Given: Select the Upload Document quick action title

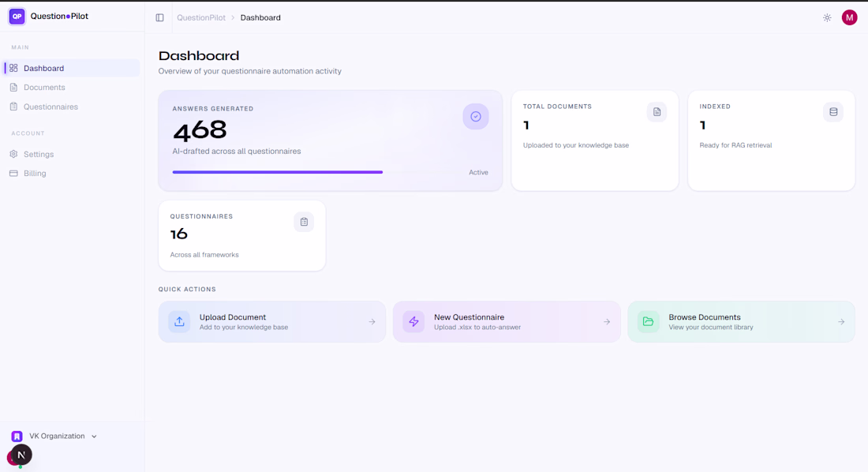Looking at the screenshot, I should click(233, 317).
